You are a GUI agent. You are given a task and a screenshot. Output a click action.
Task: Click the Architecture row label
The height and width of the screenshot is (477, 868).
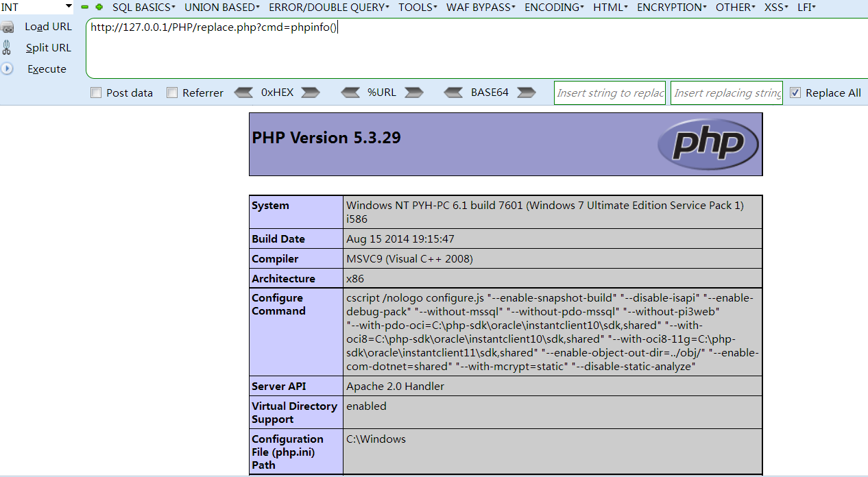pyautogui.click(x=283, y=279)
